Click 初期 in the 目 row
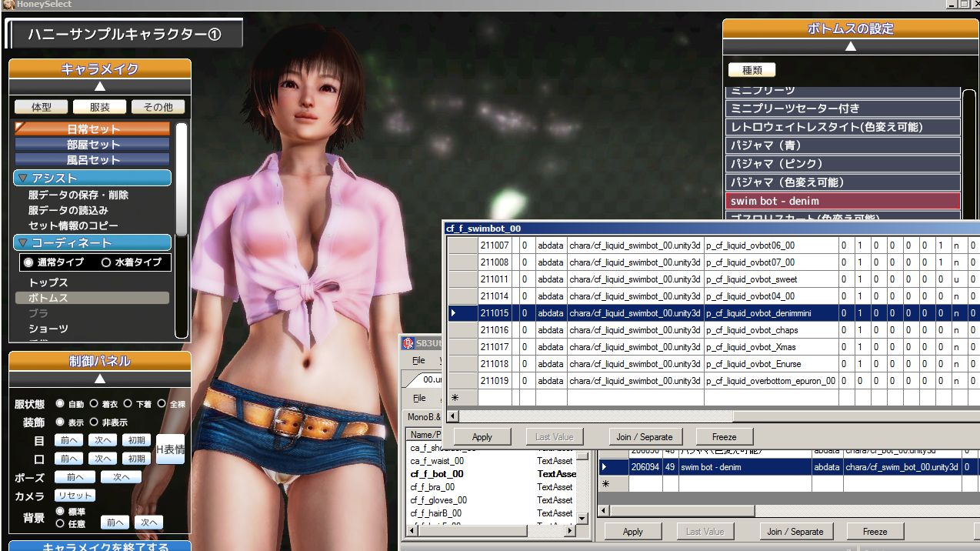This screenshot has width=980, height=551. pos(136,440)
